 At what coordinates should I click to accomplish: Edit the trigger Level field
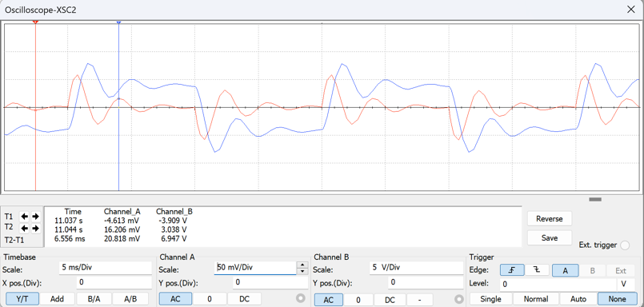point(558,284)
